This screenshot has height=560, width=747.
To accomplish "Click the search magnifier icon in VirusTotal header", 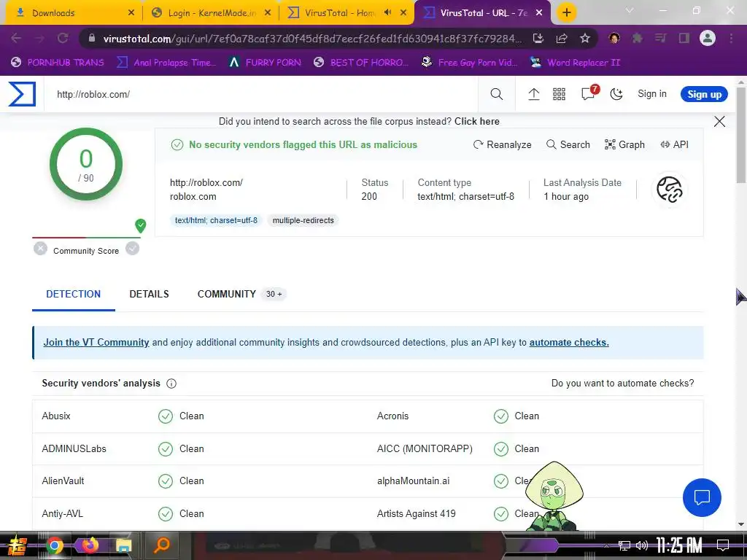I will coord(496,94).
